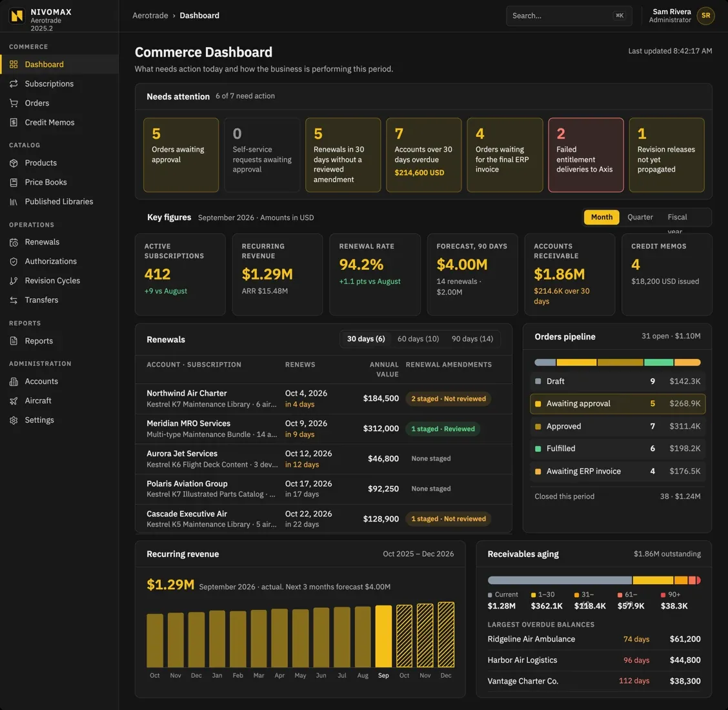This screenshot has width=728, height=710.
Task: Open the Accounts Receivable key figure
Action: point(570,274)
